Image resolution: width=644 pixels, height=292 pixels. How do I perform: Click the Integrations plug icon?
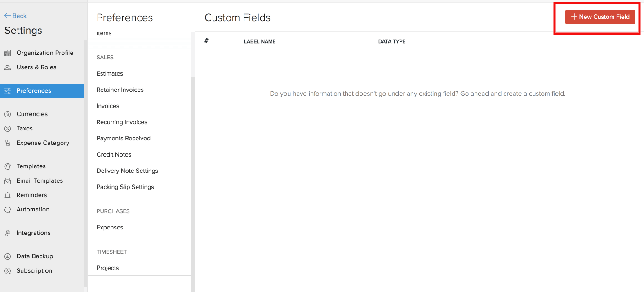(x=8, y=233)
